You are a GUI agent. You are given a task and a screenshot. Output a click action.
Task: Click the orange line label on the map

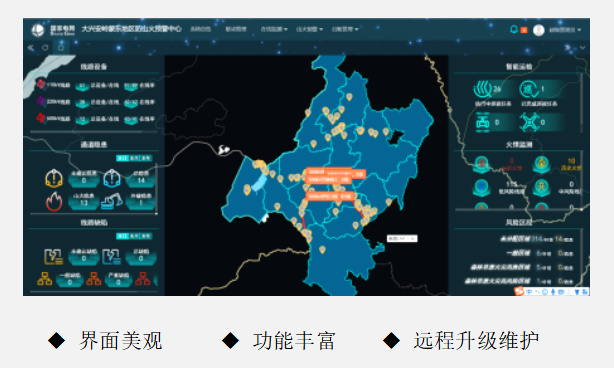tap(331, 196)
